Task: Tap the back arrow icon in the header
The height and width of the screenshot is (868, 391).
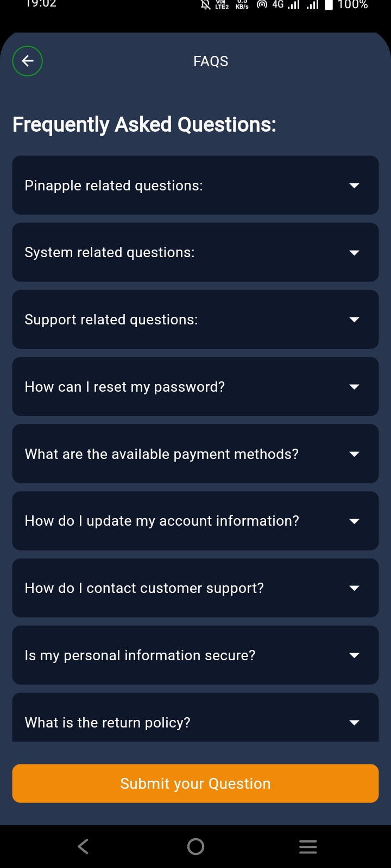Action: click(28, 61)
